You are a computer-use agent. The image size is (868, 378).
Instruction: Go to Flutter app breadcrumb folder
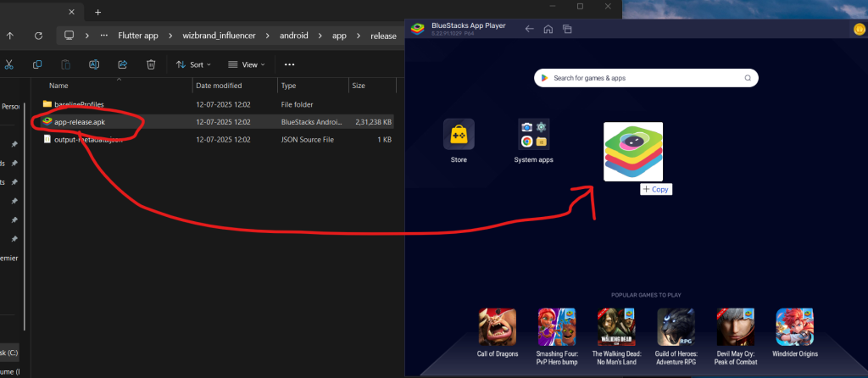pyautogui.click(x=138, y=36)
